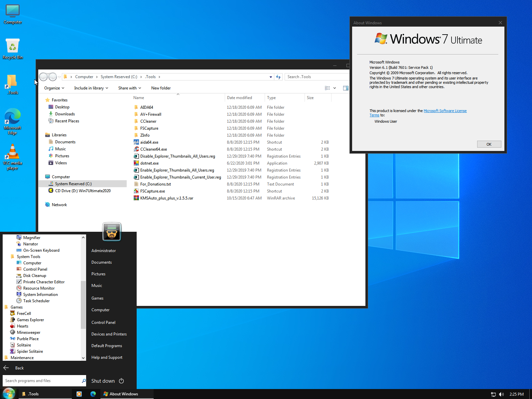This screenshot has height=399, width=532.
Task: Run CCleaner64.exe from the file list
Action: (x=153, y=149)
